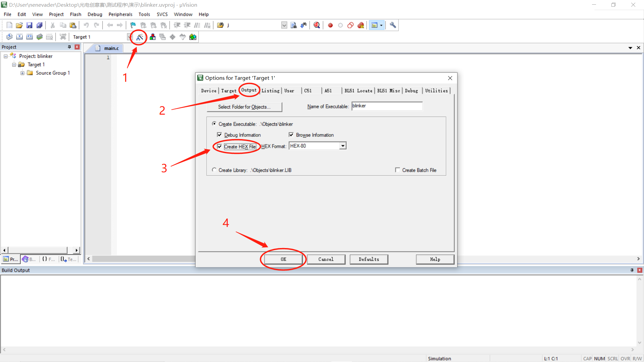The width and height of the screenshot is (644, 362).
Task: Click the Rebuild all target files icon
Action: tap(30, 37)
